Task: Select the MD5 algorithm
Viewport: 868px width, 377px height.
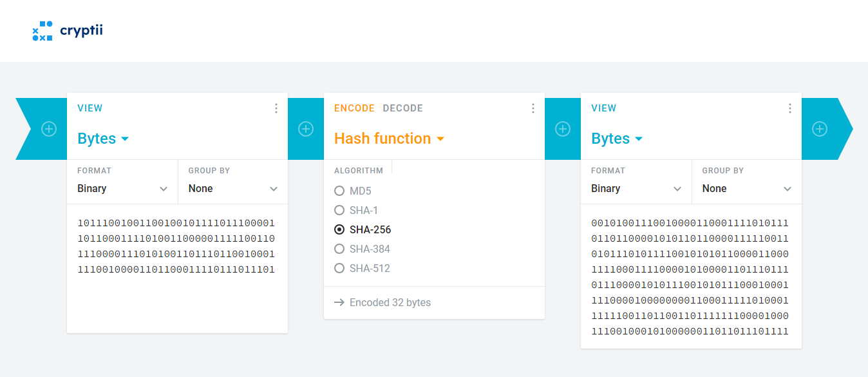Action: (339, 191)
